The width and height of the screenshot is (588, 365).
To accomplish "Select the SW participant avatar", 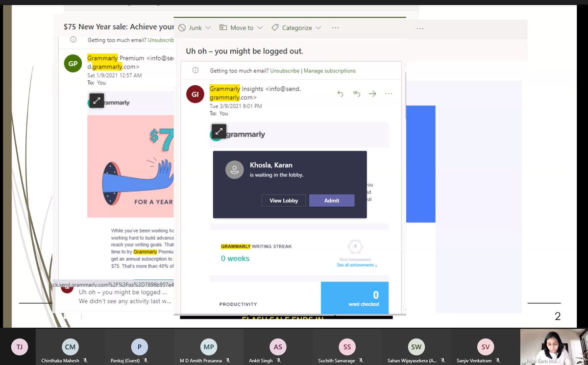I will point(416,347).
